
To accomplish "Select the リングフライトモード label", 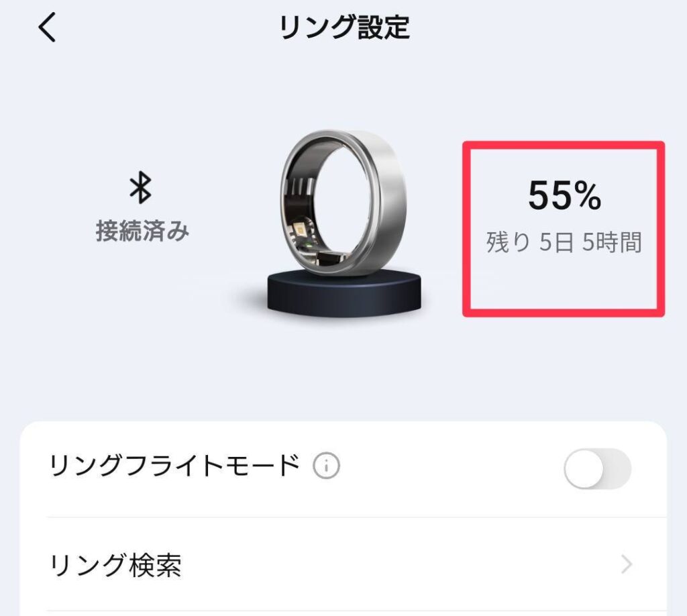I will point(174,465).
